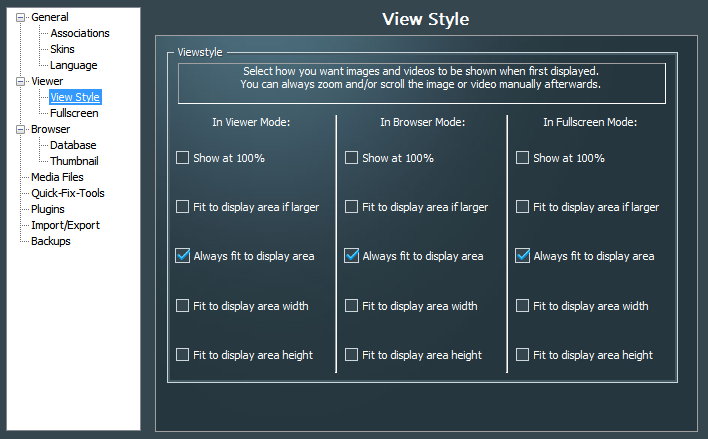Enable Fit to display area width in Fullscreen Mode
Screen dimensions: 708x439
(522, 305)
